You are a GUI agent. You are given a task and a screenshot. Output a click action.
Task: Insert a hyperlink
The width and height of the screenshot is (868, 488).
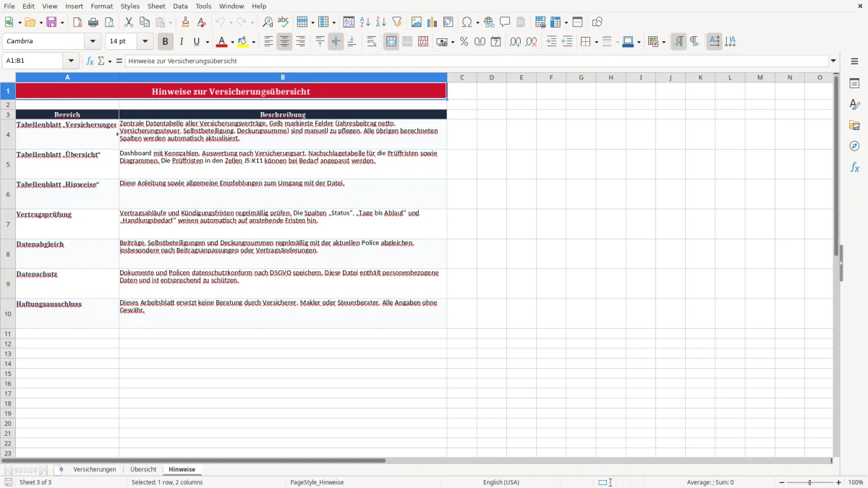pos(489,22)
